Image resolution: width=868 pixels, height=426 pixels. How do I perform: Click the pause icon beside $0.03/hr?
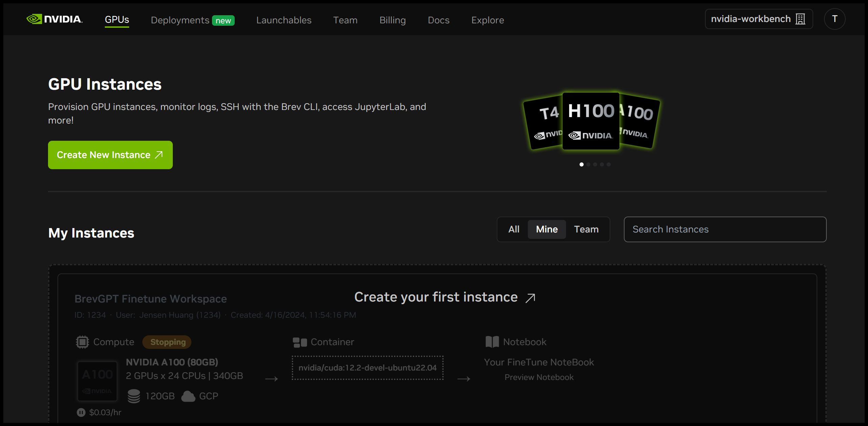81,412
